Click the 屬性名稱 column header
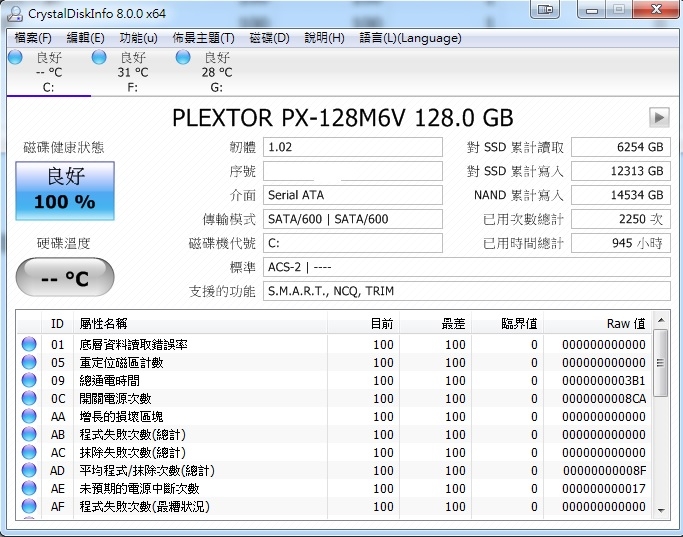The height and width of the screenshot is (537, 683). [200, 324]
